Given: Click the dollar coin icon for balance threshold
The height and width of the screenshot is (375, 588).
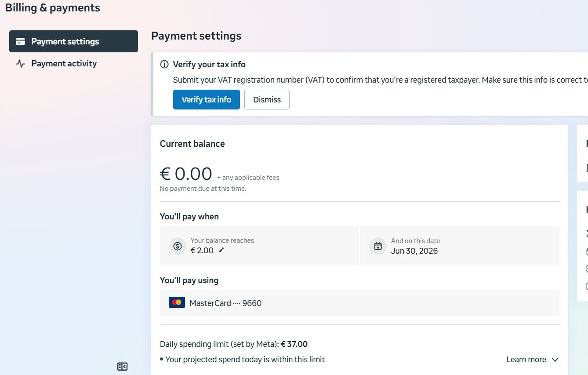Looking at the screenshot, I should point(178,246).
